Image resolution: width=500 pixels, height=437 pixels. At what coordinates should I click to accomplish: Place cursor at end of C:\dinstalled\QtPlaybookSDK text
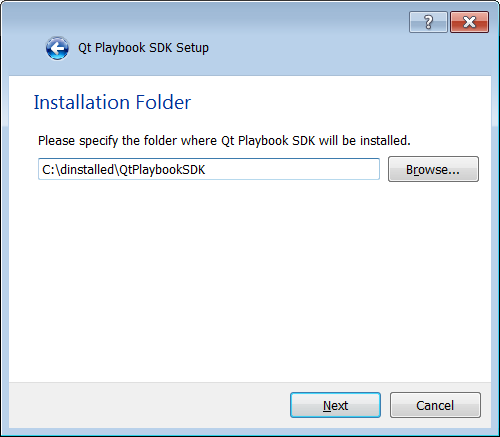pos(206,170)
